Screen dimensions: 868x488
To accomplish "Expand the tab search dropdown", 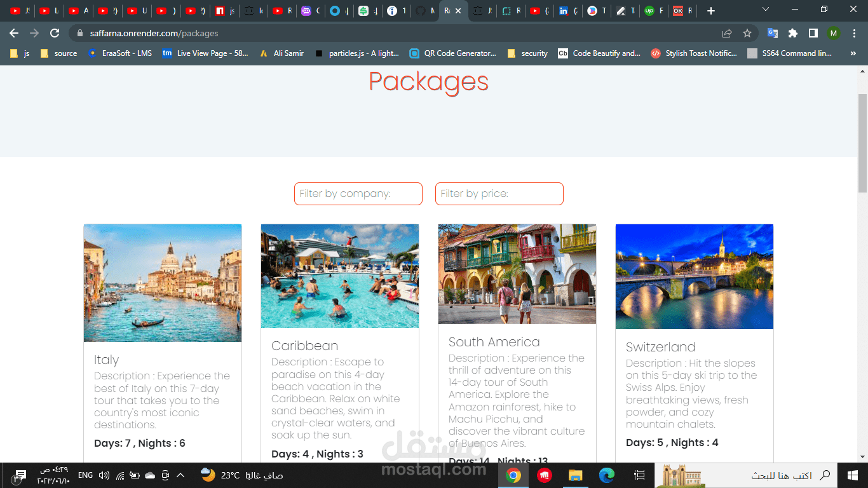I will tap(766, 10).
